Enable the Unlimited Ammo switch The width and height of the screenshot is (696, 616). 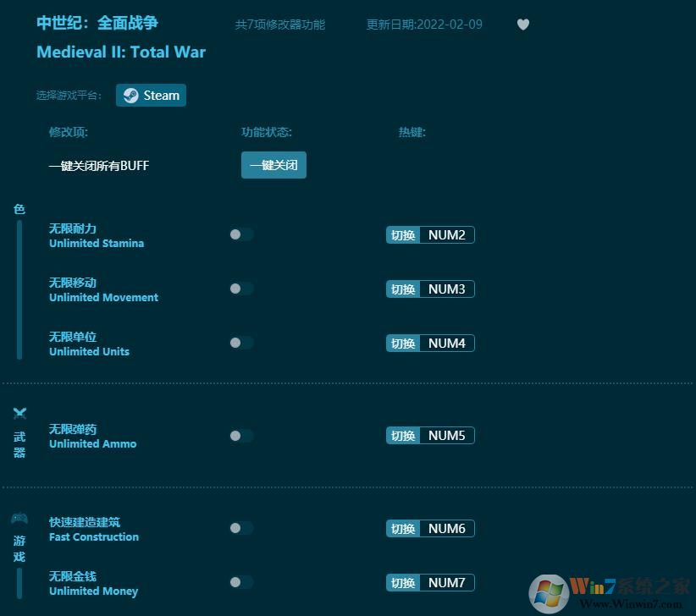(240, 436)
